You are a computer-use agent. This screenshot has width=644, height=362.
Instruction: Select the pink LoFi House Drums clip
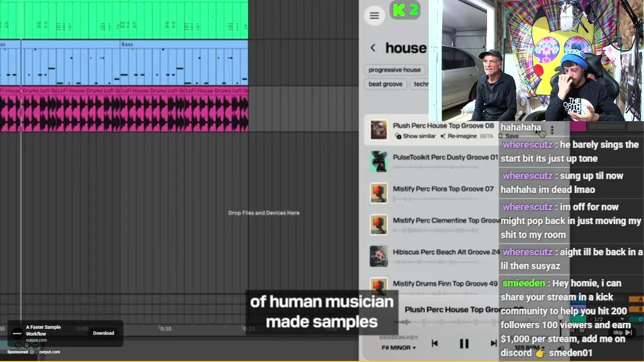[124, 110]
